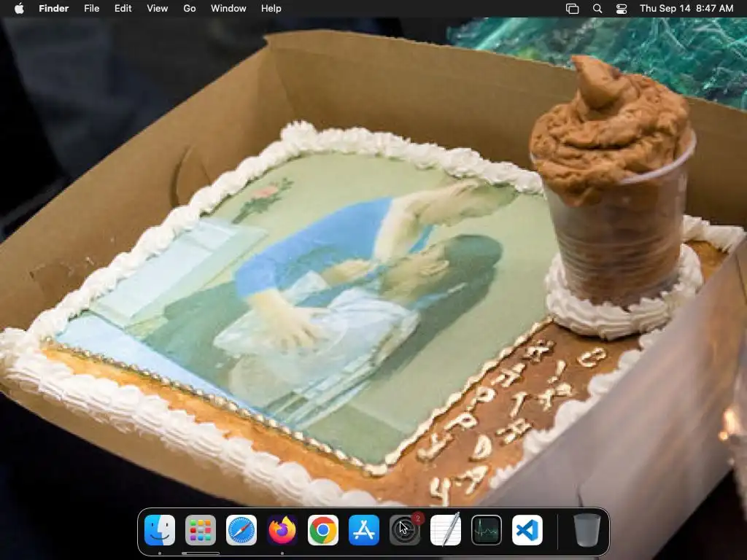Open the Finder application menu
Viewport: 747px width, 560px height.
click(54, 9)
